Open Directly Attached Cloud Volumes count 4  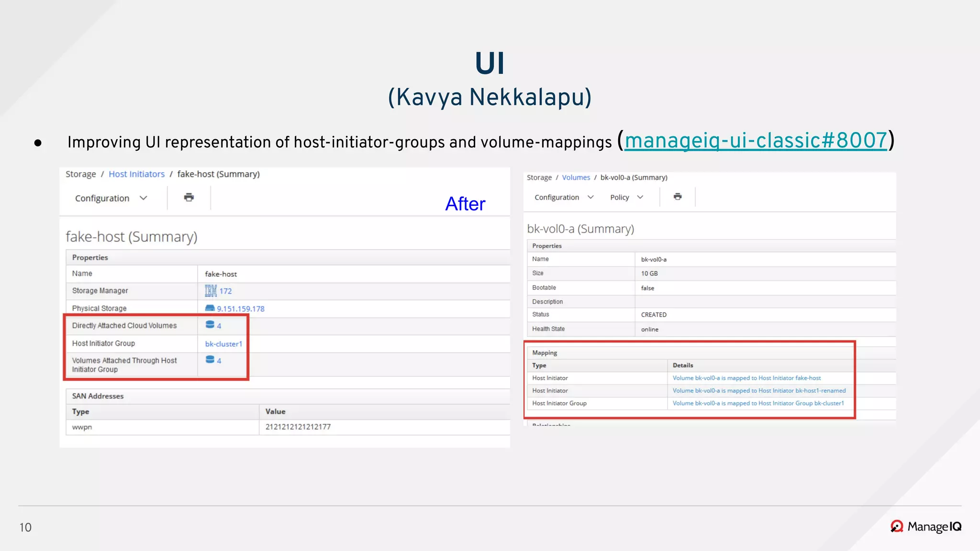pos(219,326)
